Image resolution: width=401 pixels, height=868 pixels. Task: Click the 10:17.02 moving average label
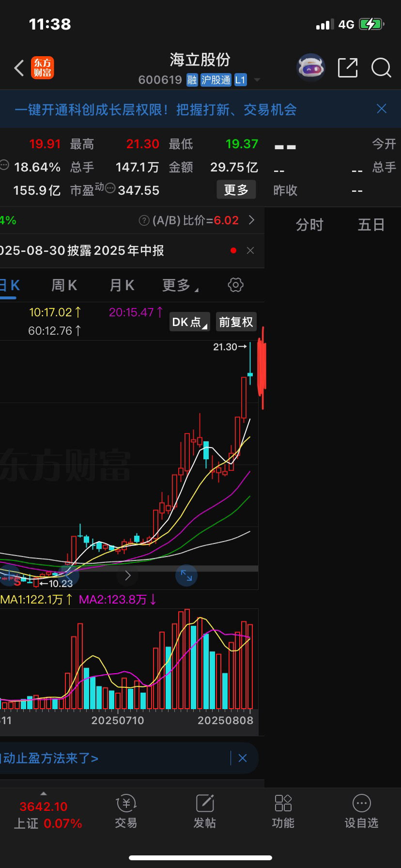pyautogui.click(x=55, y=312)
